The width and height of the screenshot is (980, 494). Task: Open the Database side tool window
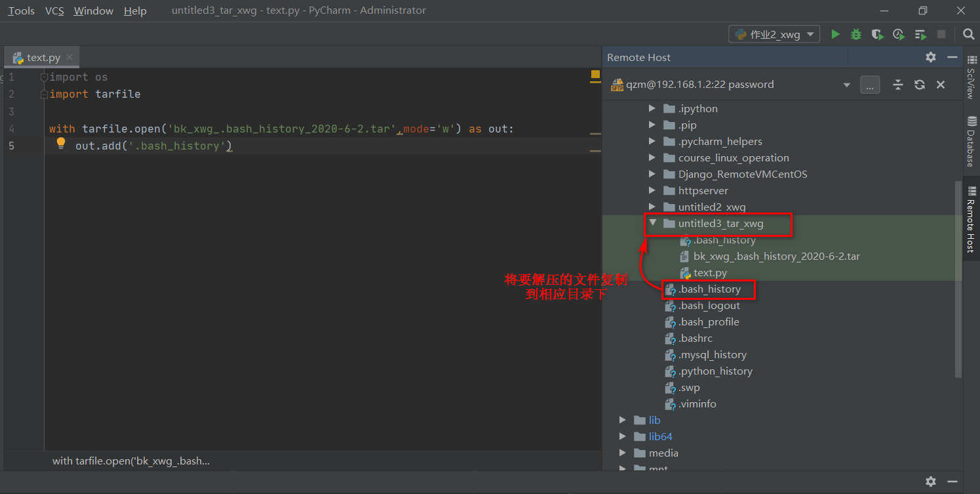pos(971,141)
